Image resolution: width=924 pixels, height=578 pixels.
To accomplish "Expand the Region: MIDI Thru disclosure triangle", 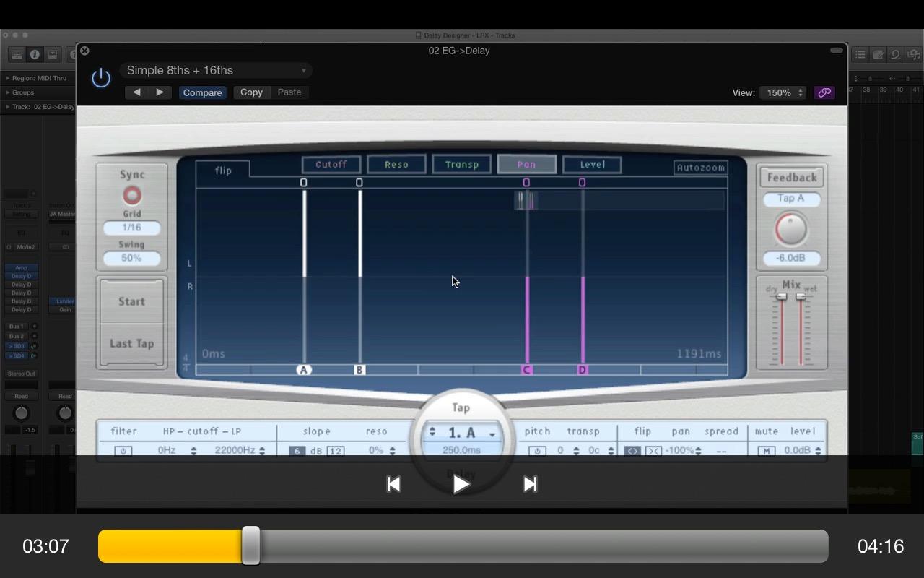I will (7, 78).
